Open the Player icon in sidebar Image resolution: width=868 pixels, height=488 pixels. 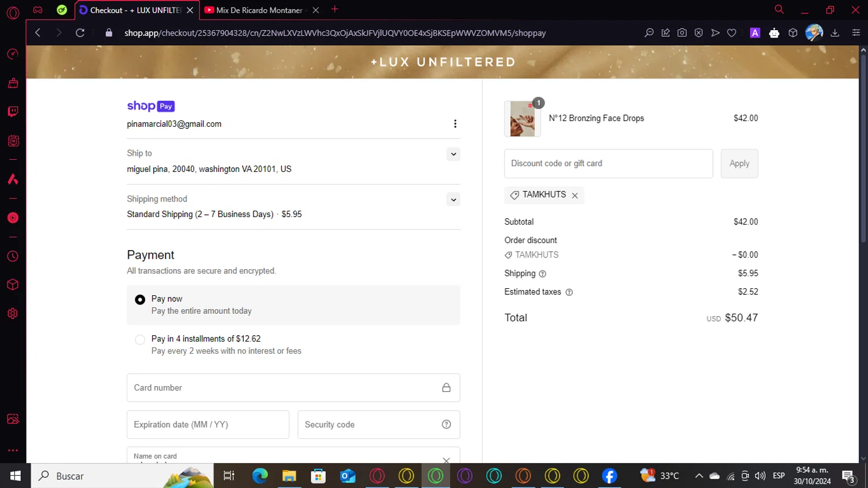click(x=13, y=218)
